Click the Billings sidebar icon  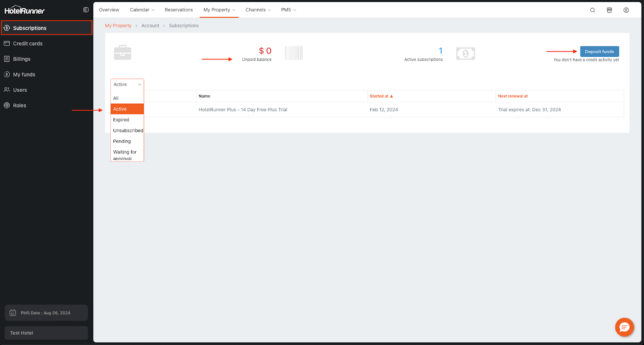7,59
